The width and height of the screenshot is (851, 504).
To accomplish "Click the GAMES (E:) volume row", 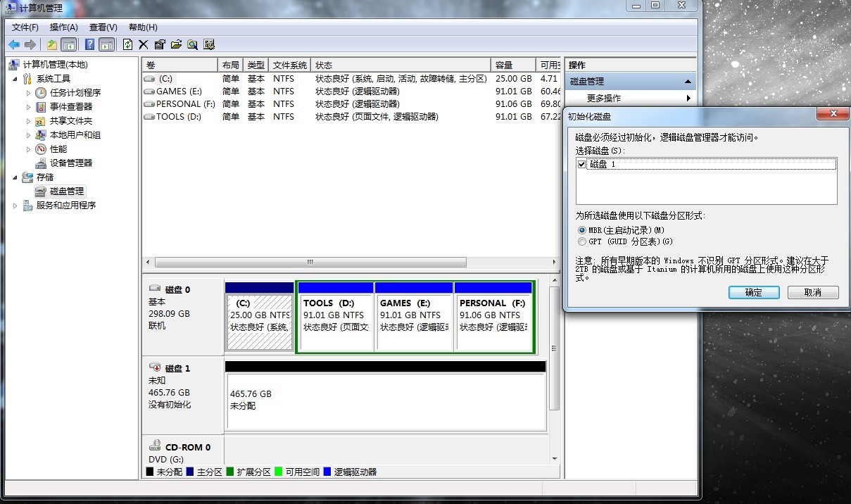I will (351, 92).
